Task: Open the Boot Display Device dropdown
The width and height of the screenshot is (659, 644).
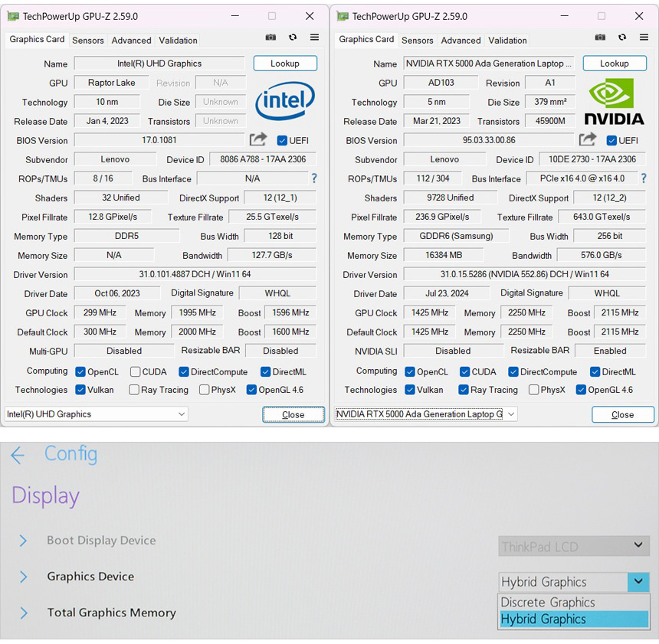Action: [x=574, y=546]
